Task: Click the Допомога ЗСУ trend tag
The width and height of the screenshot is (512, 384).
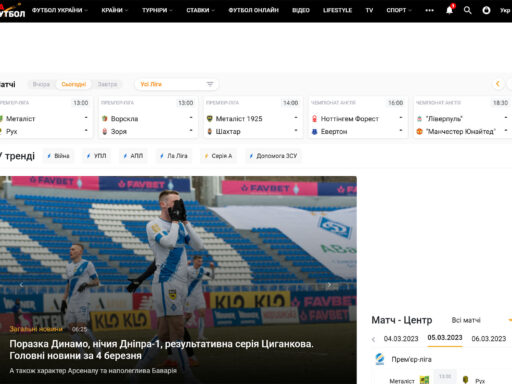Action: point(273,156)
